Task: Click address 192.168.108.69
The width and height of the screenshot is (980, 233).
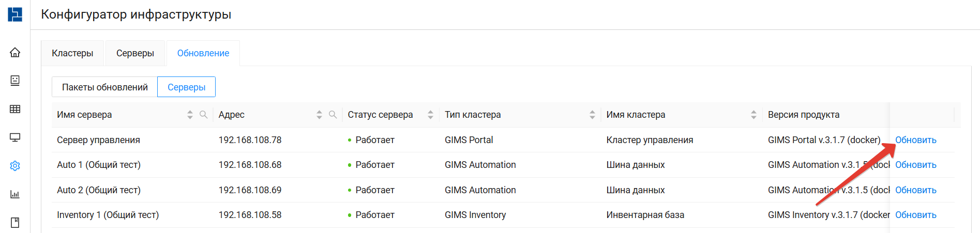Action: pos(250,190)
